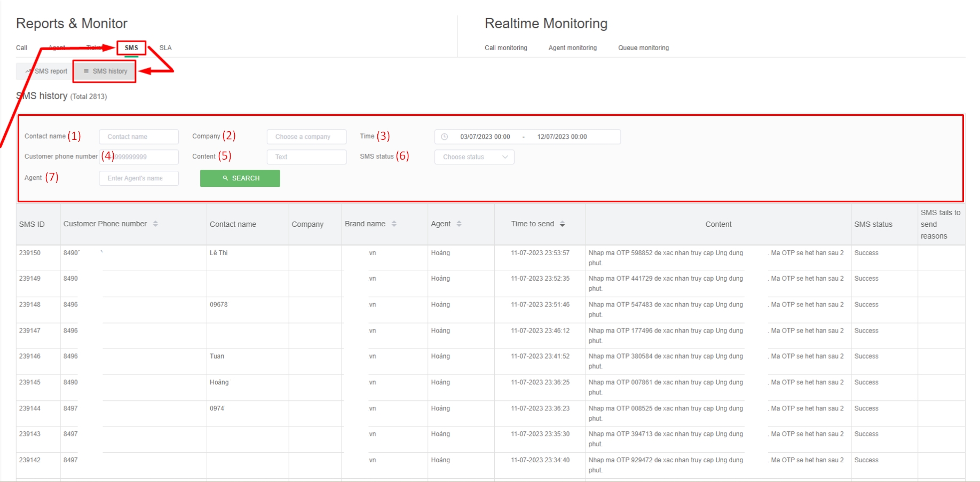980x482 pixels.
Task: Open Queue monitoring page
Action: (643, 48)
